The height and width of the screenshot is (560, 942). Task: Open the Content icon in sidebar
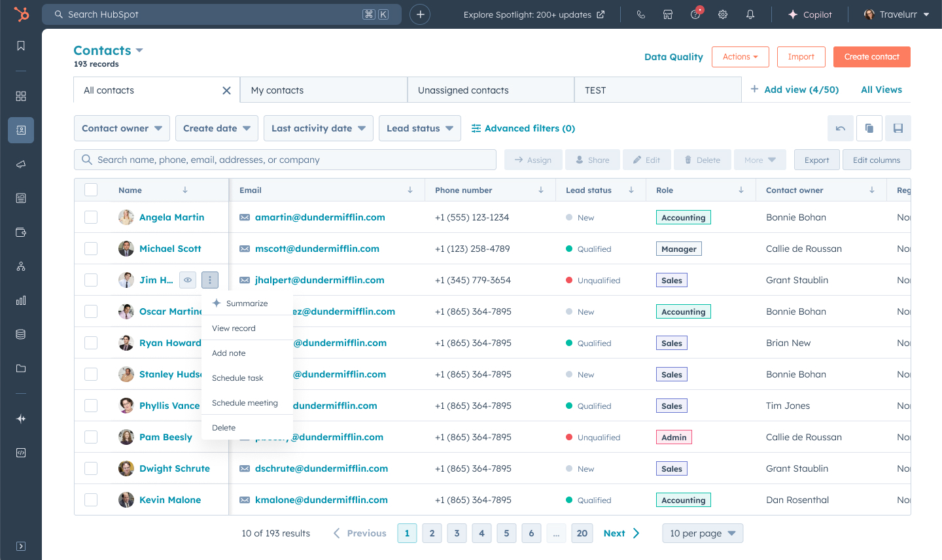[x=21, y=198]
